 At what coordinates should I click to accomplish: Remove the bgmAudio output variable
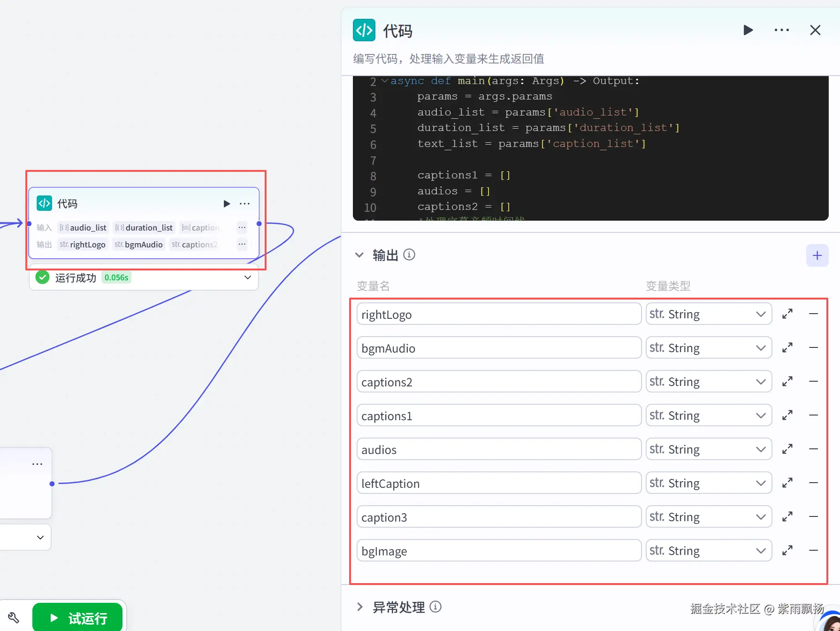coord(814,347)
